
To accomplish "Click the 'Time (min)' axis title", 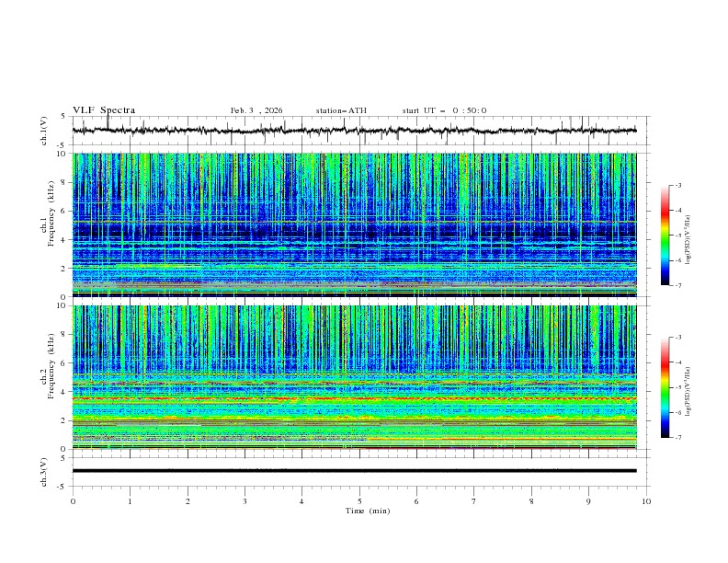I will [x=368, y=511].
